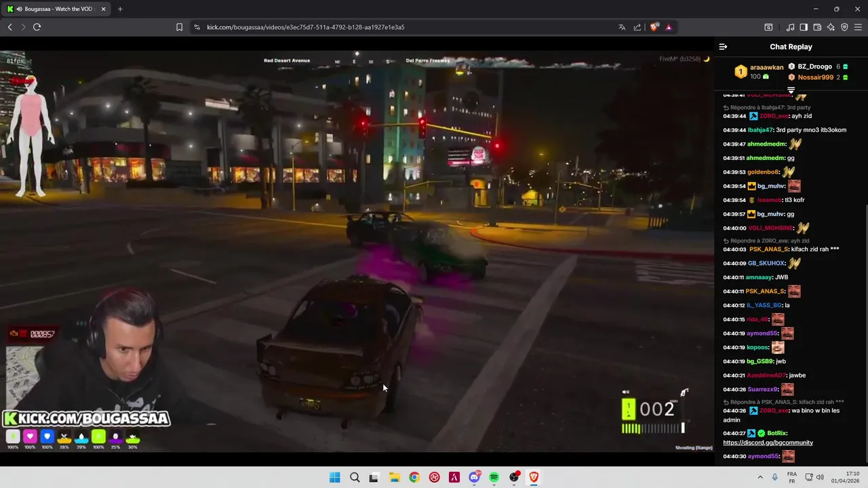Click on the video player area
This screenshot has height=488, width=868.
point(357,252)
